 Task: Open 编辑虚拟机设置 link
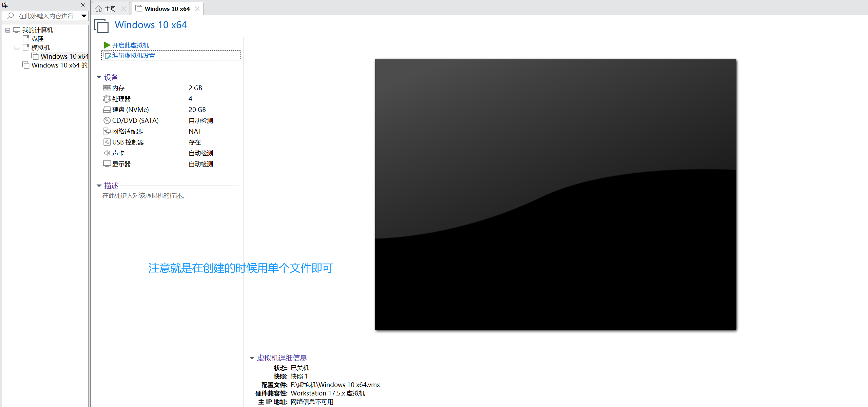(134, 56)
